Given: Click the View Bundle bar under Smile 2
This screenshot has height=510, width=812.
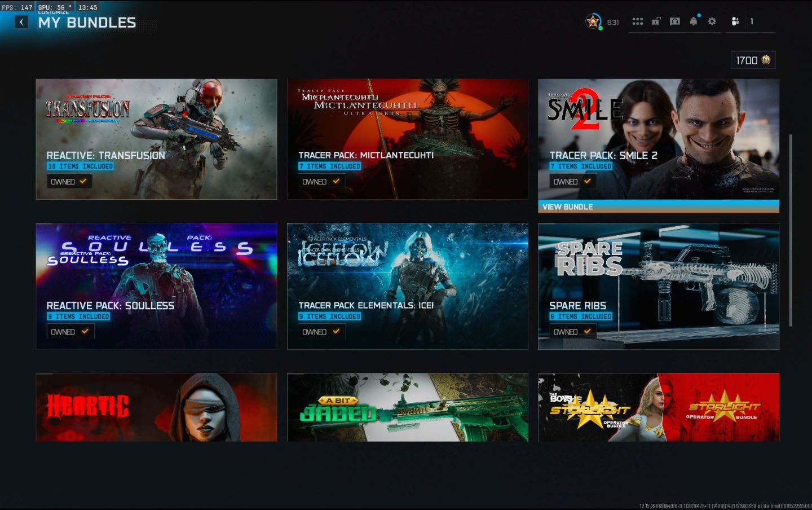Looking at the screenshot, I should pyautogui.click(x=659, y=206).
